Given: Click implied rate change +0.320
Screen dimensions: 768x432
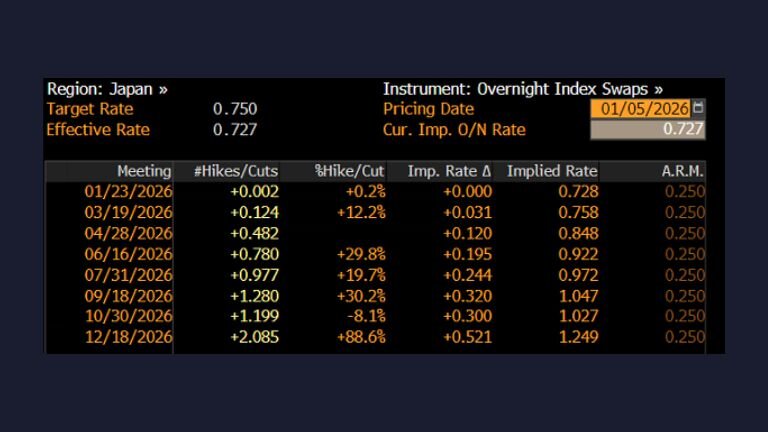Looking at the screenshot, I should click(x=468, y=296).
